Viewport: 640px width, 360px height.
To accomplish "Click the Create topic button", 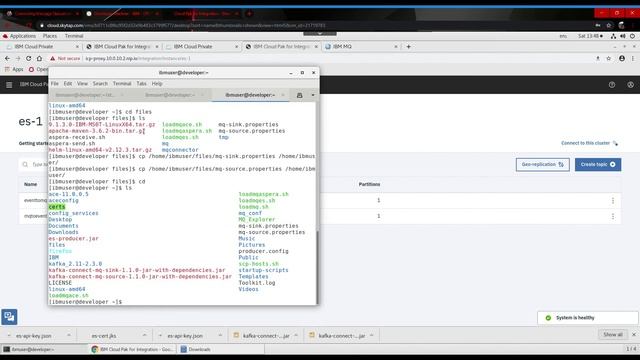I will 598,164.
